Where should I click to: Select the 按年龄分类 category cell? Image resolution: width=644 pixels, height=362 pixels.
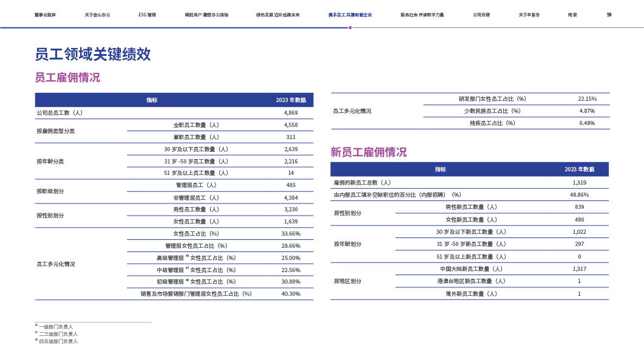pyautogui.click(x=50, y=162)
